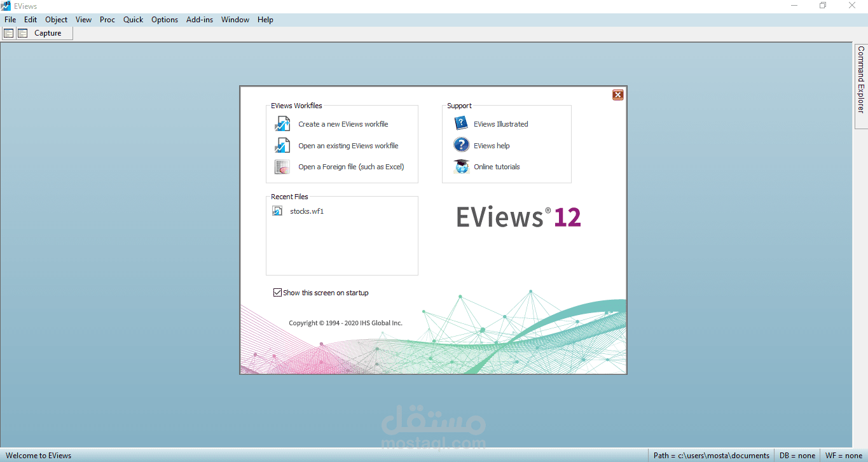The image size is (868, 462).
Task: Close the welcome splash dialog
Action: point(617,95)
